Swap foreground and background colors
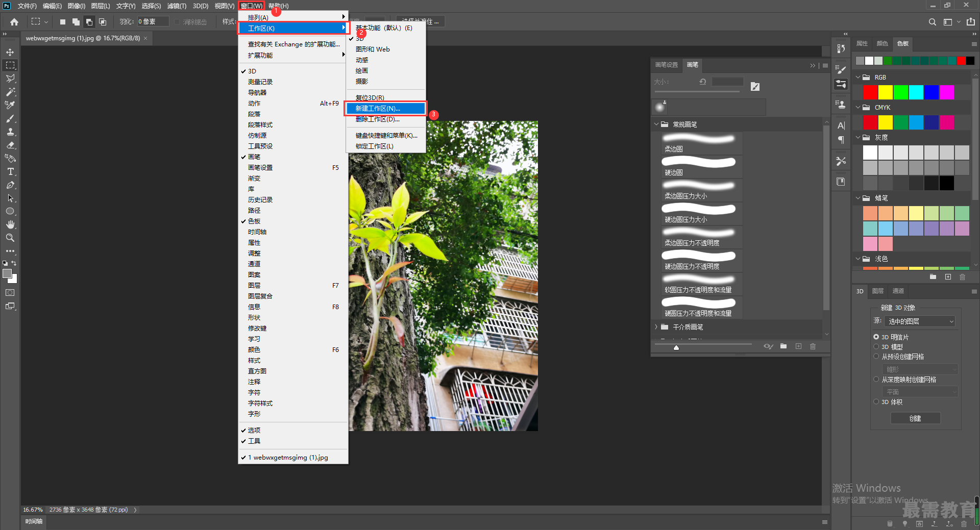Screen dimensions: 980x530 [x=14, y=263]
